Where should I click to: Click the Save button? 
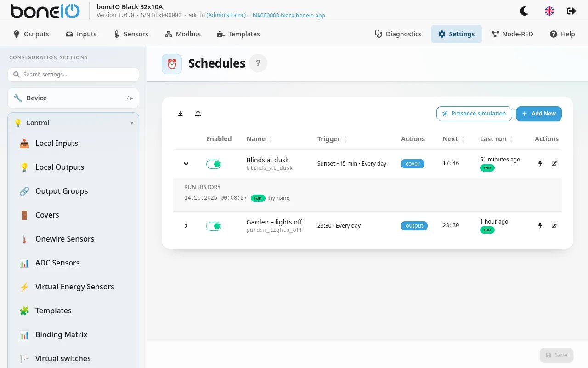point(556,355)
